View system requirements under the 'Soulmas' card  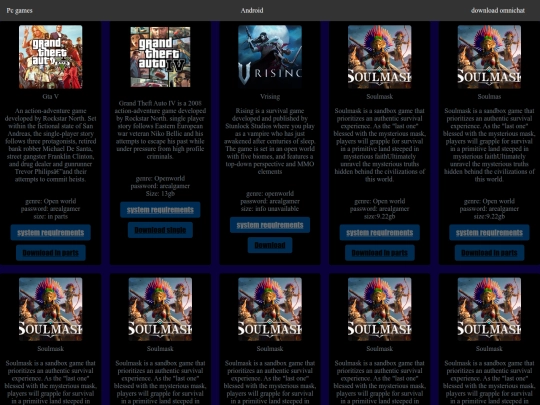coord(489,232)
